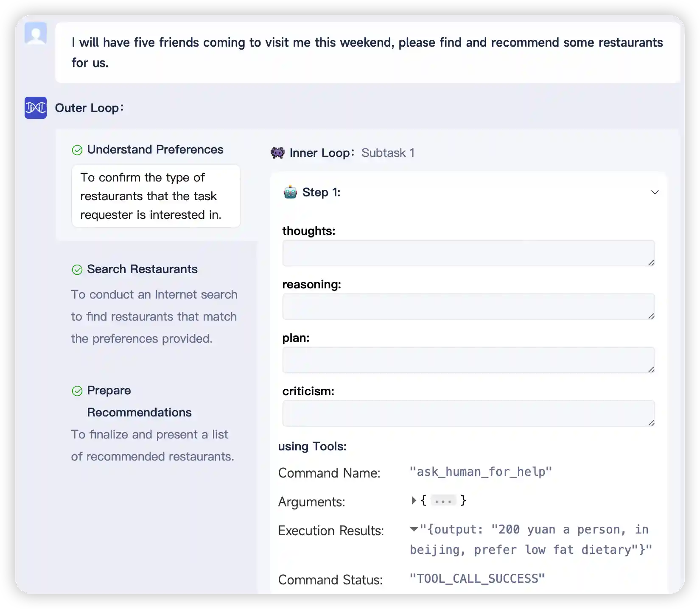Click the user avatar icon
Viewport: 700px width, 609px height.
36,34
